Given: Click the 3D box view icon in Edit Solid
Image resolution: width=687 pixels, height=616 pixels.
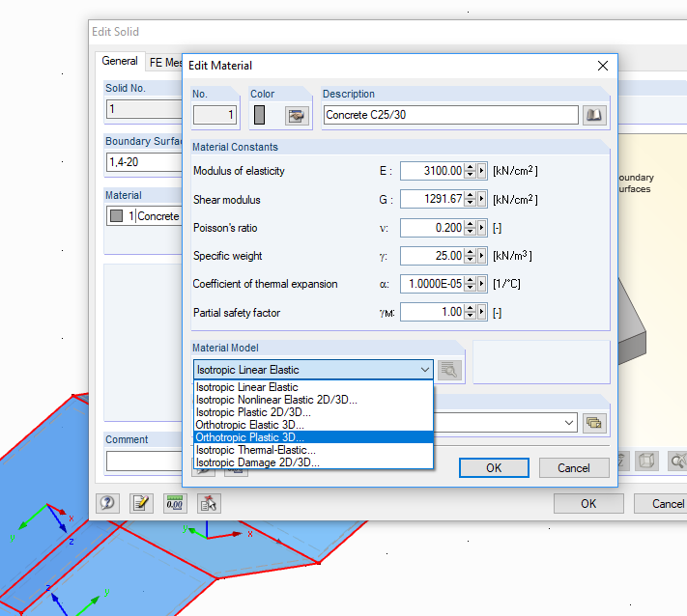Looking at the screenshot, I should click(x=646, y=461).
